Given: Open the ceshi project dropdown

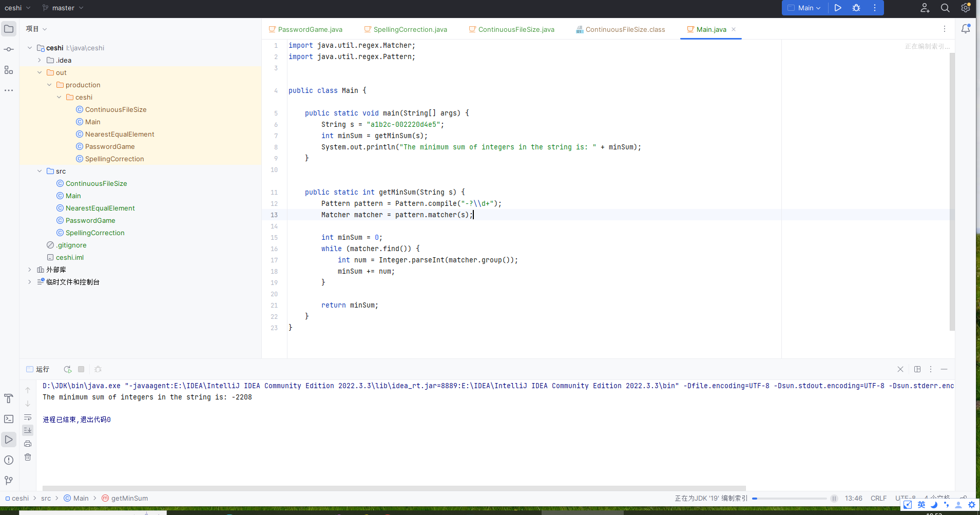Looking at the screenshot, I should click(x=18, y=8).
